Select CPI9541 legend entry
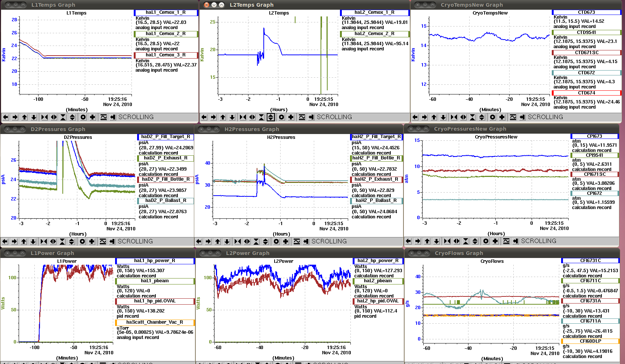This screenshot has width=625, height=364. (x=594, y=155)
